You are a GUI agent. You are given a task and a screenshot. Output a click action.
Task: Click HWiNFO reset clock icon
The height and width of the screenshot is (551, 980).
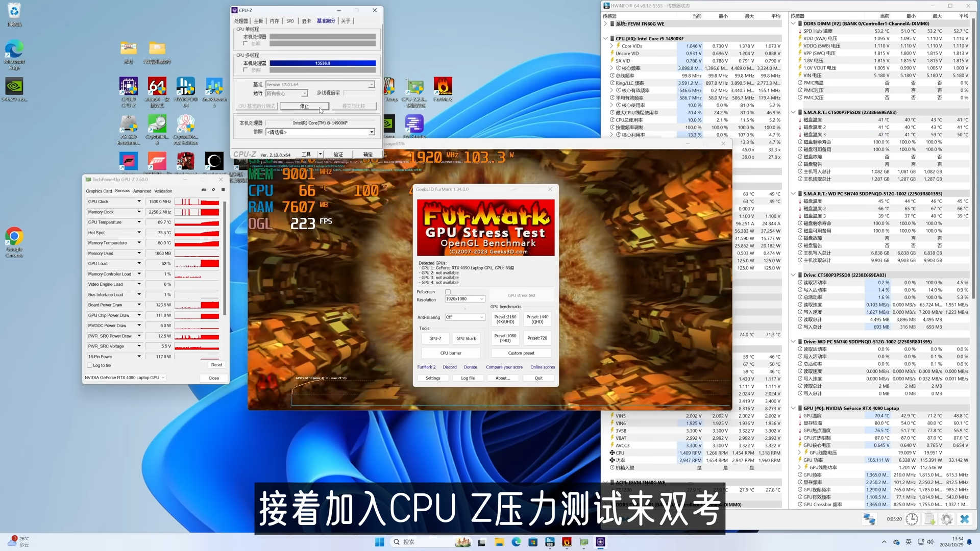click(x=912, y=519)
